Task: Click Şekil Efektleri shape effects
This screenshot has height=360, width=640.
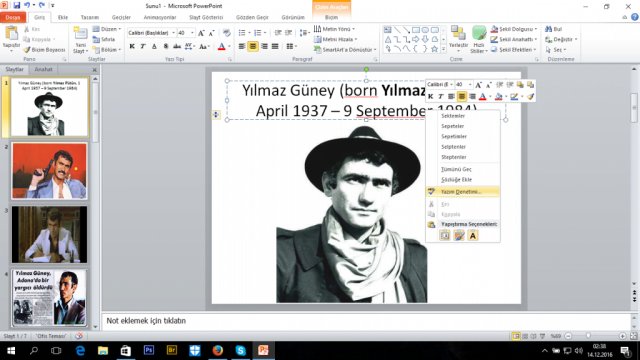Action: 514,50
